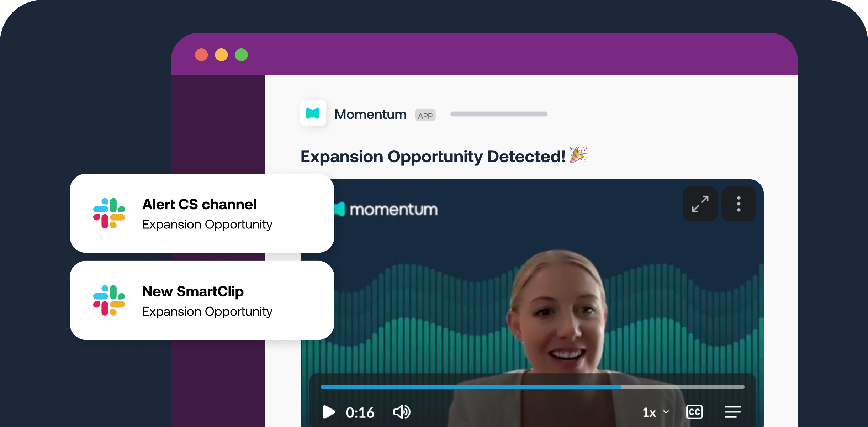Screen dimensions: 868x427
Task: Click the gray placeholder bar beside APP badge
Action: point(499,114)
